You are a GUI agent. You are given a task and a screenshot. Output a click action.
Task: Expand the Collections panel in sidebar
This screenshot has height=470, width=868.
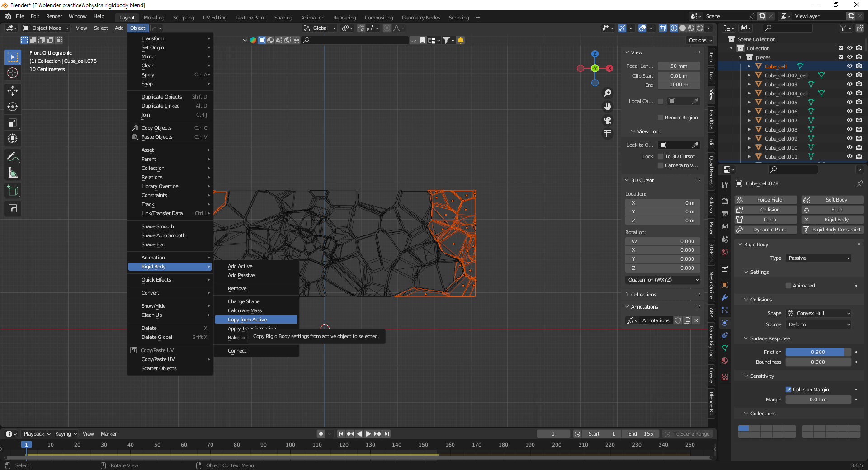point(643,295)
